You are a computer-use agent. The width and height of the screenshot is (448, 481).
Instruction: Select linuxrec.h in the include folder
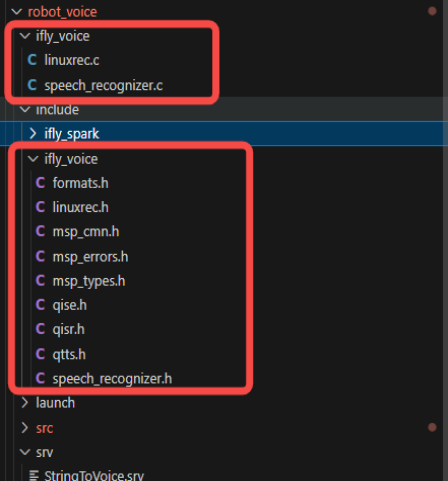click(x=81, y=207)
